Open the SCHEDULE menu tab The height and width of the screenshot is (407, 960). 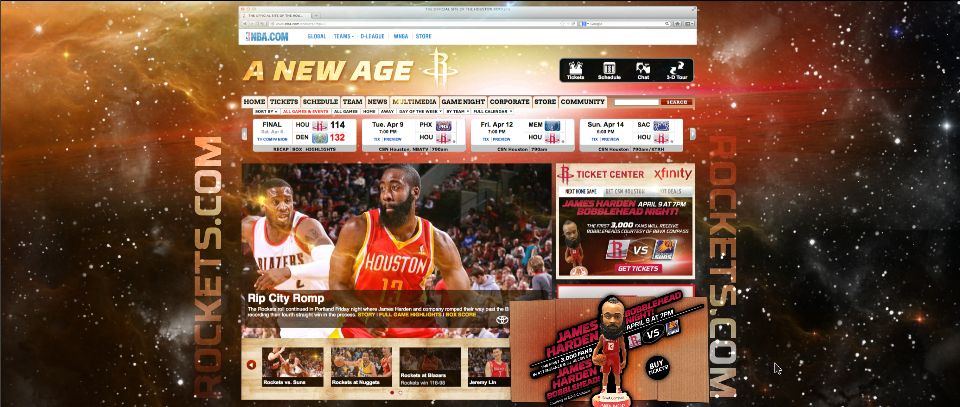coord(320,102)
